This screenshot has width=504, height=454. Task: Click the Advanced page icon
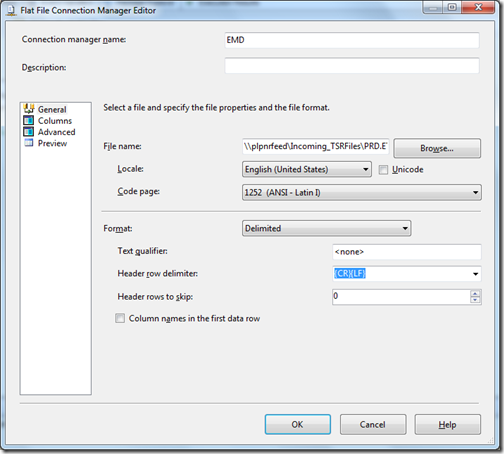click(x=29, y=132)
